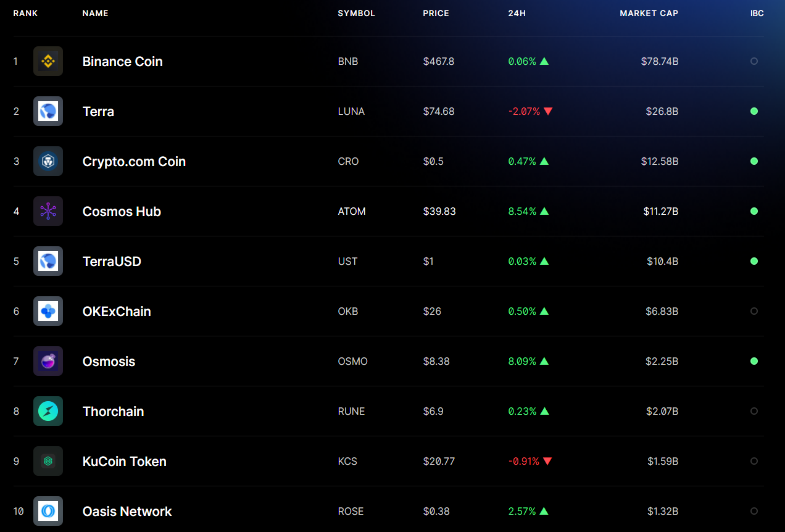Click the green up arrow in ROSE row
785x532 pixels.
tap(544, 511)
